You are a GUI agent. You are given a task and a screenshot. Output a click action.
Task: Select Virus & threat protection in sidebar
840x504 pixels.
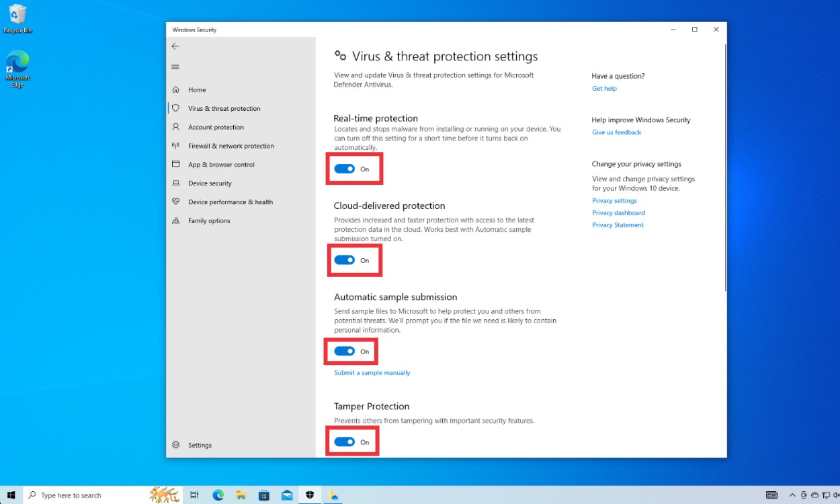coord(224,108)
